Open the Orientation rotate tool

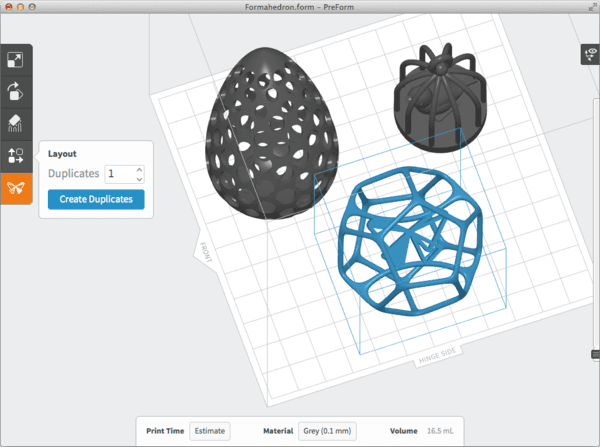[x=16, y=92]
